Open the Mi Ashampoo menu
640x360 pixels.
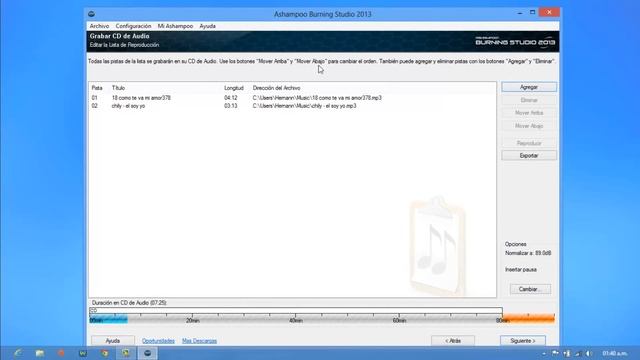[x=175, y=26]
